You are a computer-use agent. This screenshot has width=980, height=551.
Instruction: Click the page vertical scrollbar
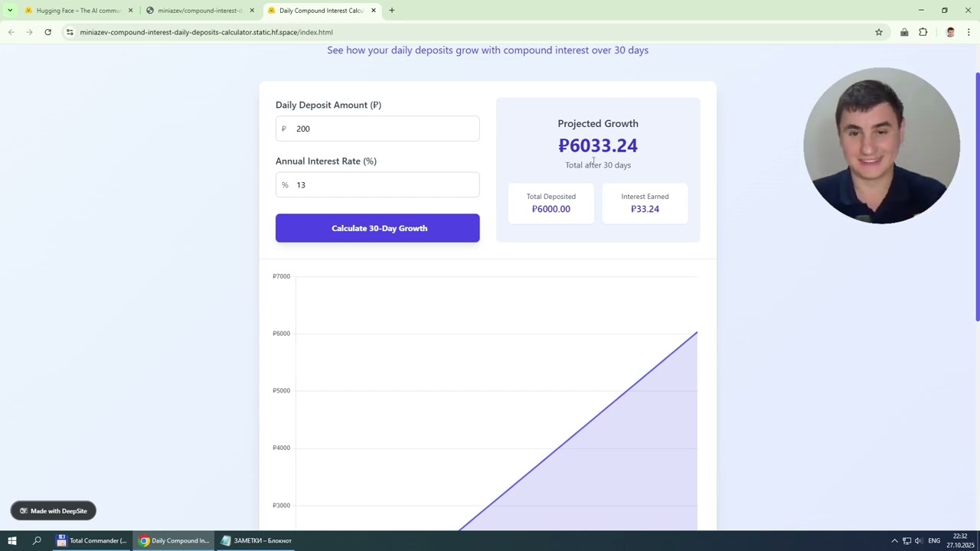(x=977, y=197)
